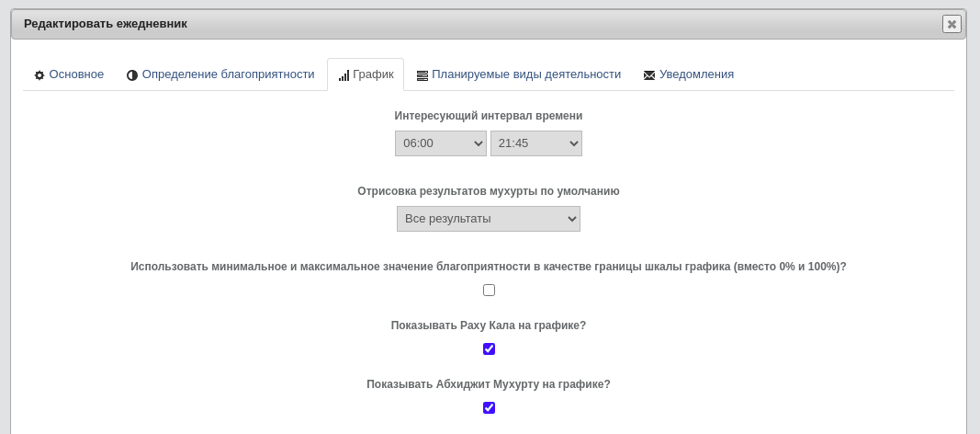The height and width of the screenshot is (434, 980).
Task: Close the Редактировать ежедневник dialog
Action: coord(952,25)
